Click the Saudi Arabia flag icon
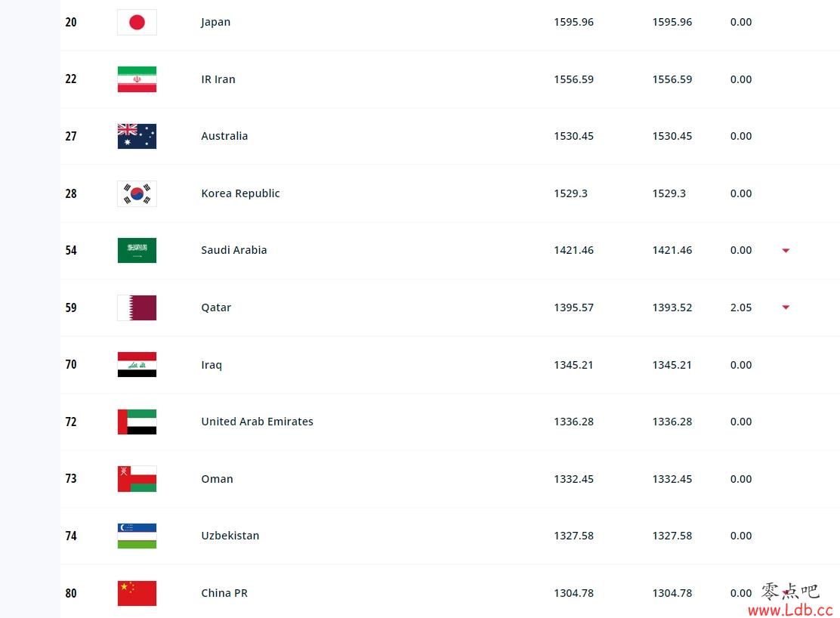This screenshot has width=840, height=618. point(137,250)
